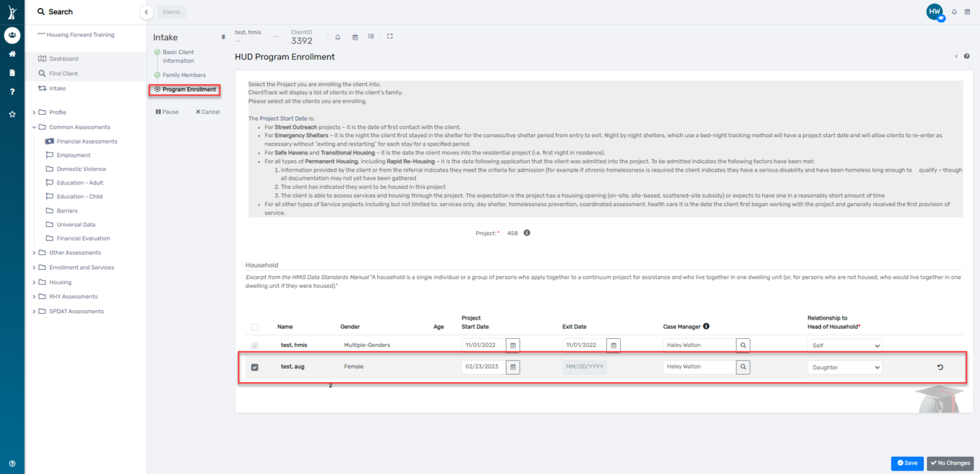980x474 pixels.
Task: Collapse the sidebar with the arrow button
Action: [146, 12]
